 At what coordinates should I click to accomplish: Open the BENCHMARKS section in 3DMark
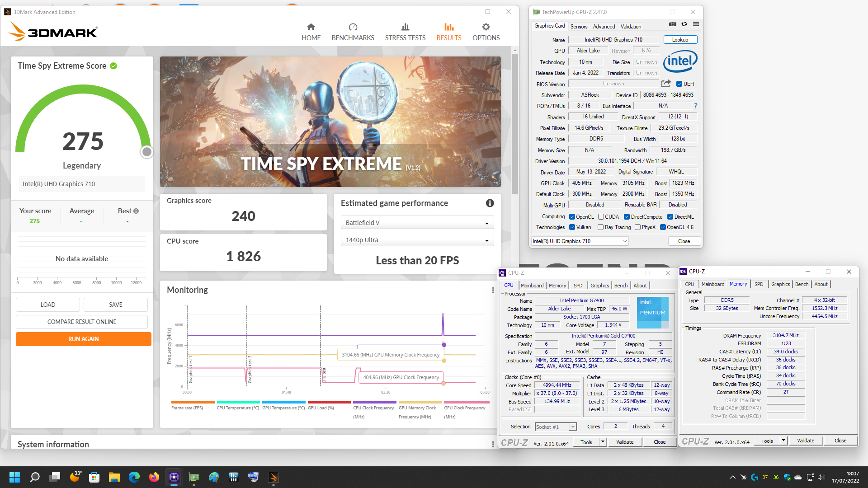pyautogui.click(x=353, y=32)
